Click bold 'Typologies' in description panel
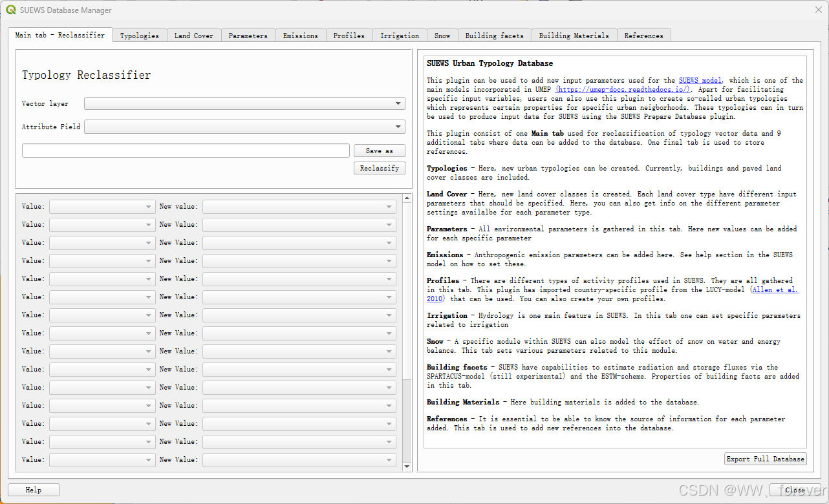829x504 pixels. (447, 169)
